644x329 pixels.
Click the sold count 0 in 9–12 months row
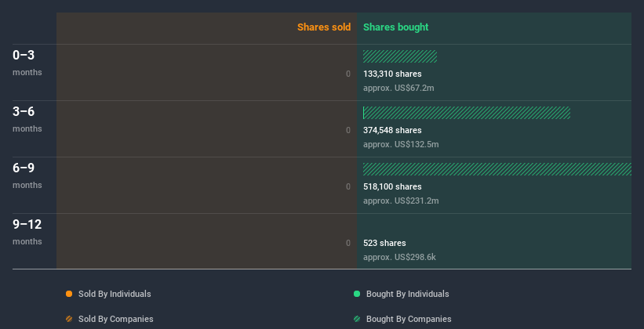tap(348, 243)
